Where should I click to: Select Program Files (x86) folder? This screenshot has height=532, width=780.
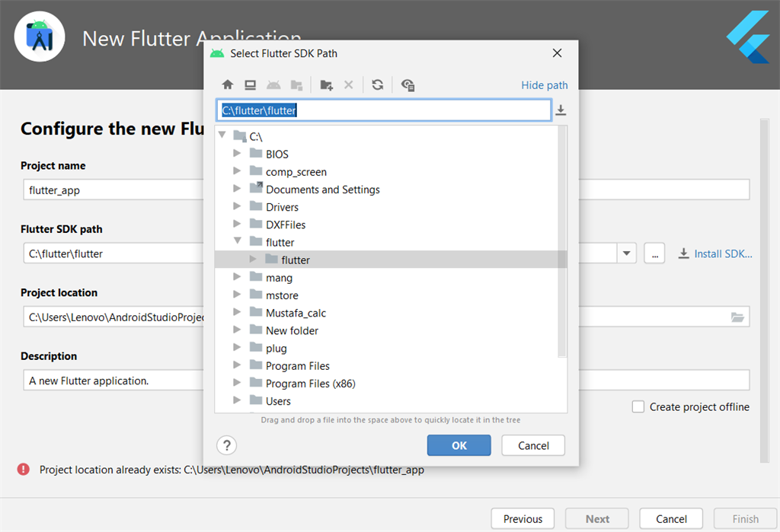pos(311,384)
